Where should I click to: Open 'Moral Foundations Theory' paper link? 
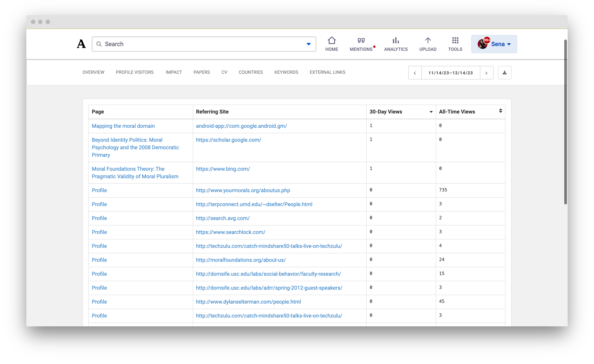[135, 173]
